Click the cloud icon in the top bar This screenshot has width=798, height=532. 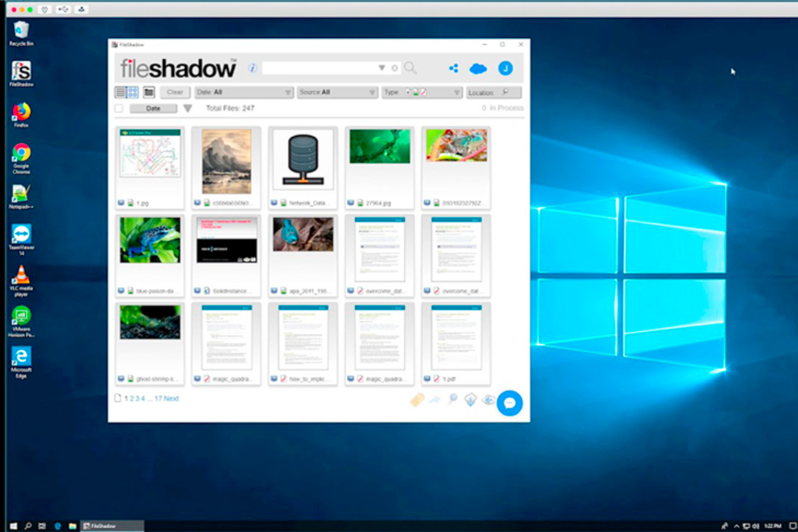(x=478, y=68)
